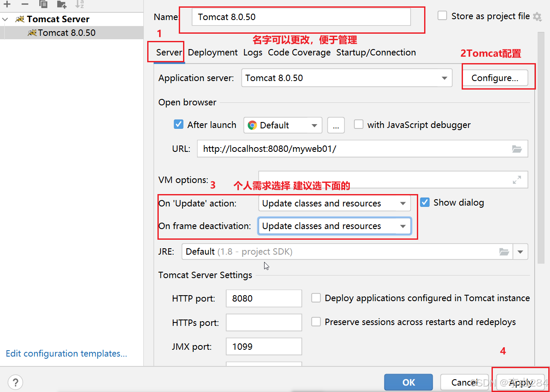Click the Apply button
The height and width of the screenshot is (392, 550).
point(521,382)
